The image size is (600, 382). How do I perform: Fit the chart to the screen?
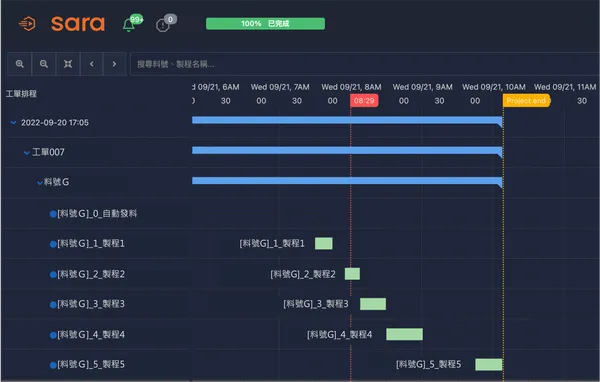coord(68,64)
